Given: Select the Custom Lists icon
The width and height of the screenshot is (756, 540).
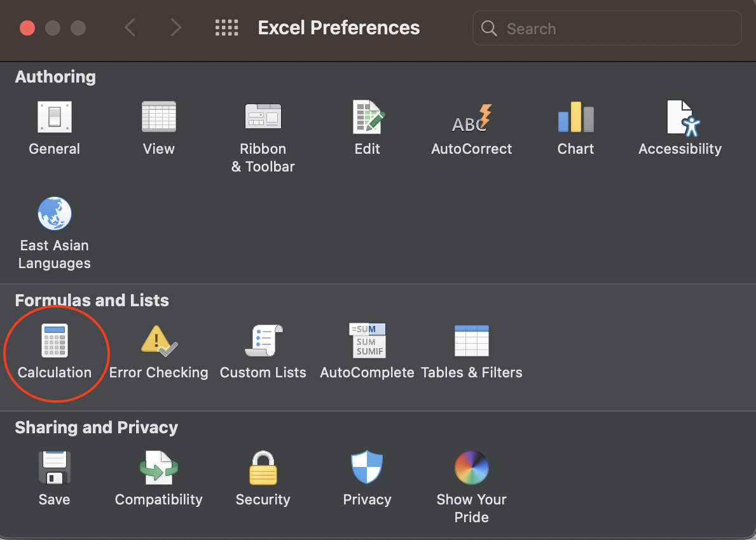Looking at the screenshot, I should 263,342.
